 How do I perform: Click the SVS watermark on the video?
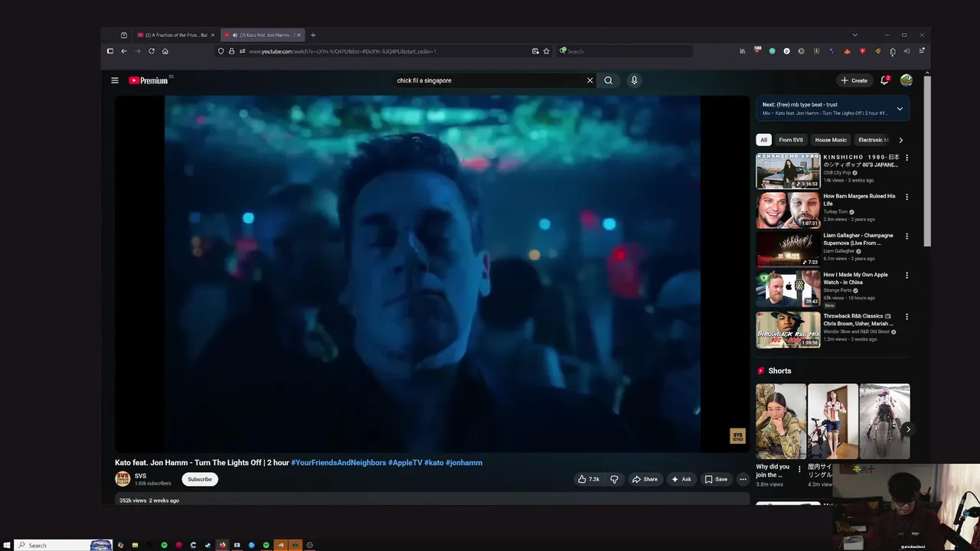tap(737, 436)
